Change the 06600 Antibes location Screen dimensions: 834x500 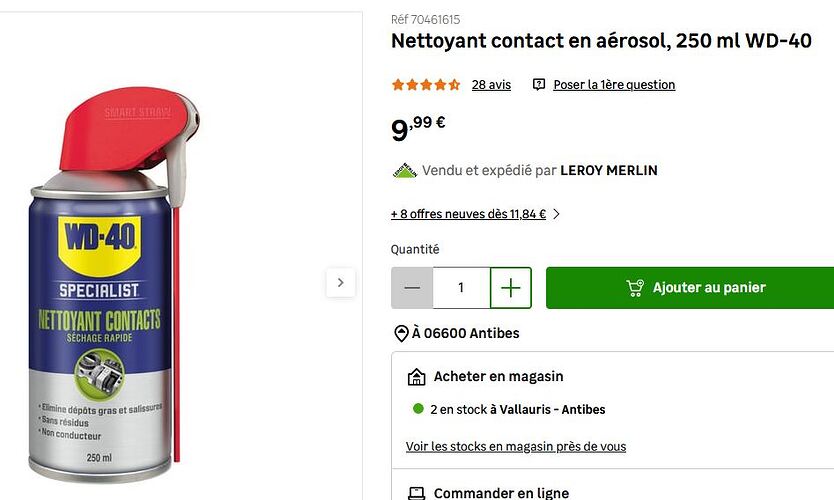(x=466, y=334)
